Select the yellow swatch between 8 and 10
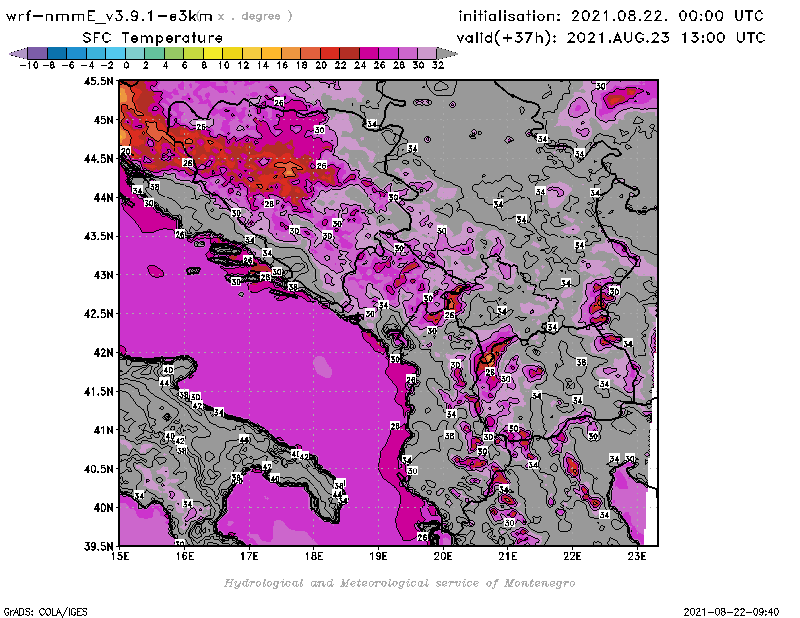 pos(212,53)
